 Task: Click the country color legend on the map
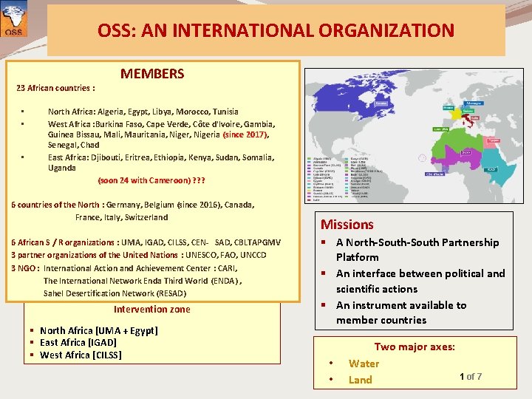point(344,180)
